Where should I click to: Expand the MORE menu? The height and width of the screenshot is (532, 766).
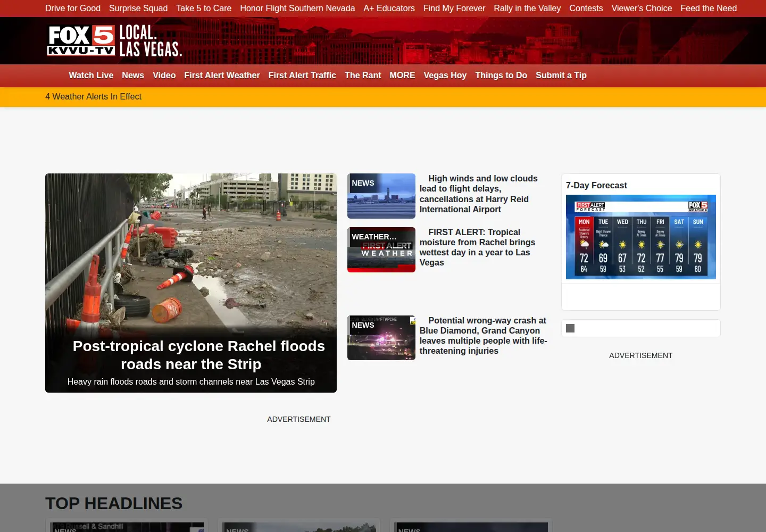point(402,76)
